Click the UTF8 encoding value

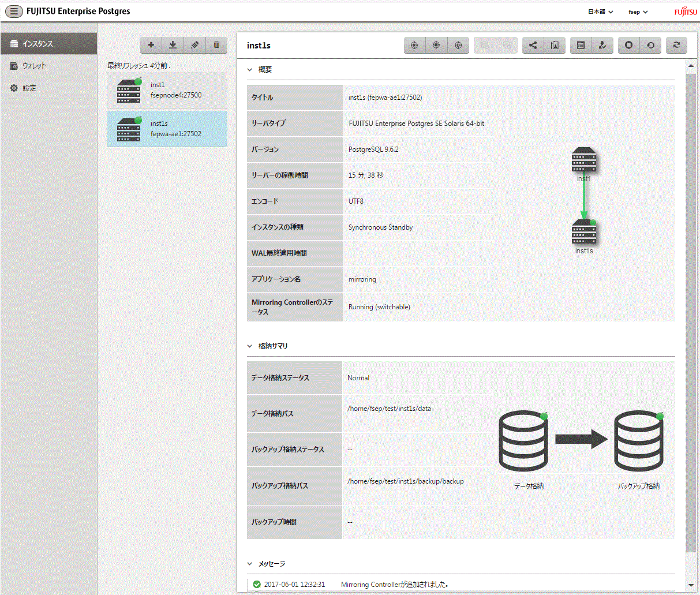coord(356,201)
